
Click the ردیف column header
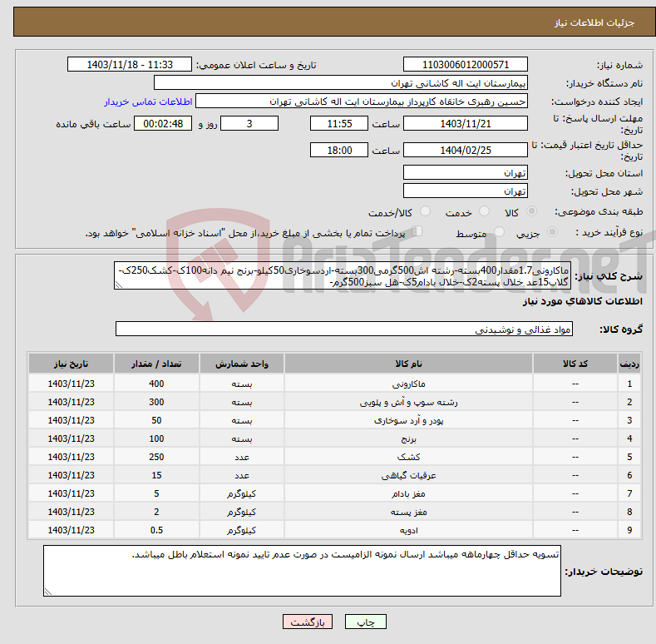[629, 364]
